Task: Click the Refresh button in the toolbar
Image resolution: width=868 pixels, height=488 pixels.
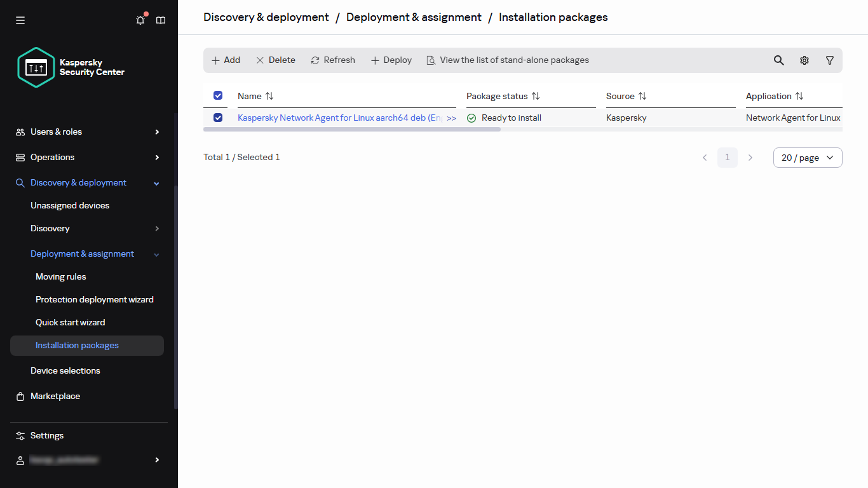Action: tap(332, 60)
